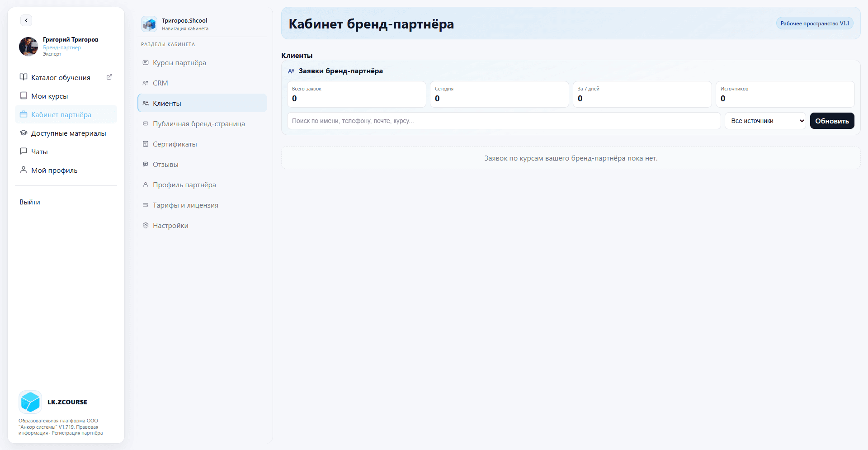
Task: Open Чаты via the chat icon
Action: [24, 151]
